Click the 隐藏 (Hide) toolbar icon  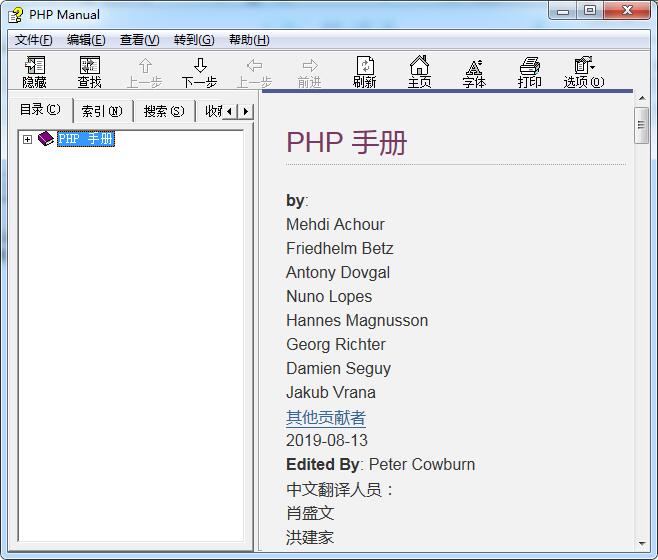click(34, 72)
